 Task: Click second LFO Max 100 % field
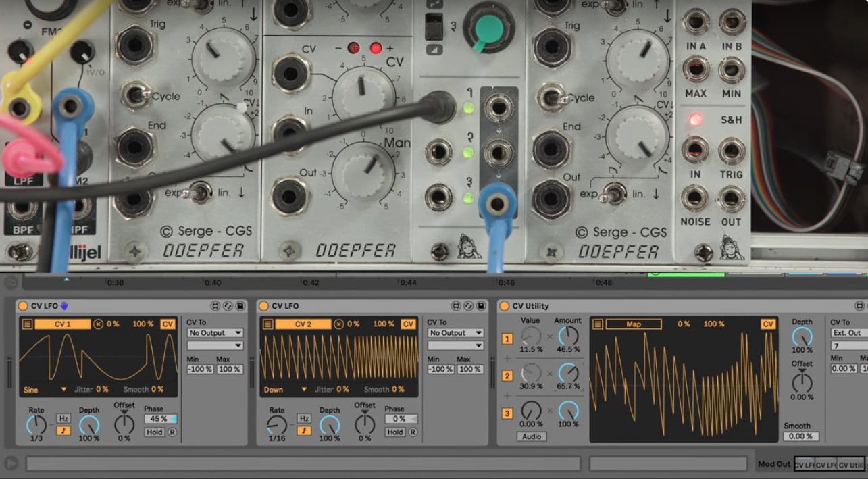[x=470, y=370]
